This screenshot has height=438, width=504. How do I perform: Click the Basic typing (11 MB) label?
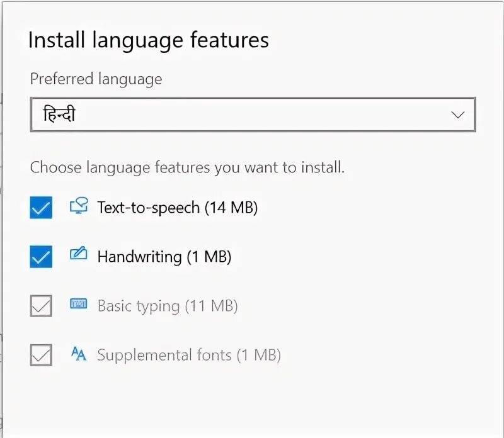click(167, 306)
